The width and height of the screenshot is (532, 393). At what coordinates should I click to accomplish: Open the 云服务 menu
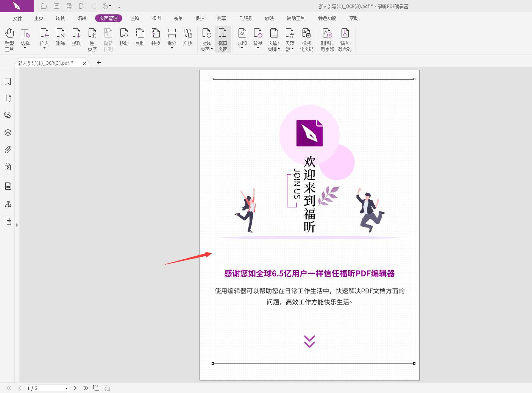245,18
